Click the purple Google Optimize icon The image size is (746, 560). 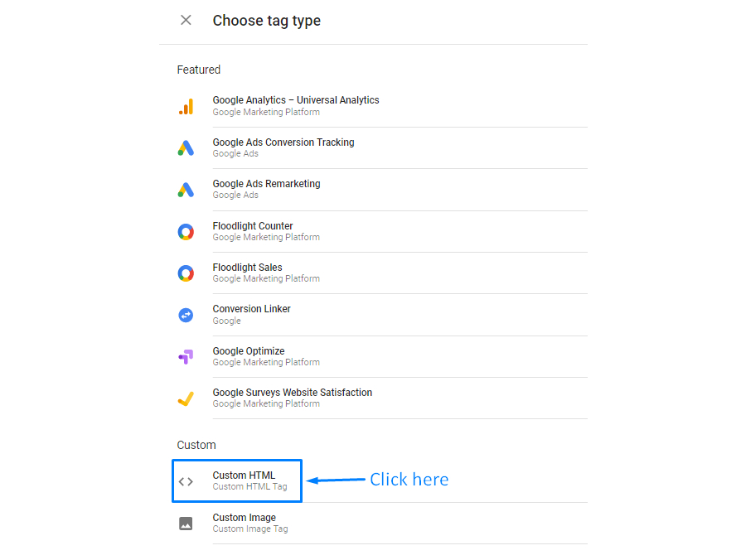click(x=186, y=356)
